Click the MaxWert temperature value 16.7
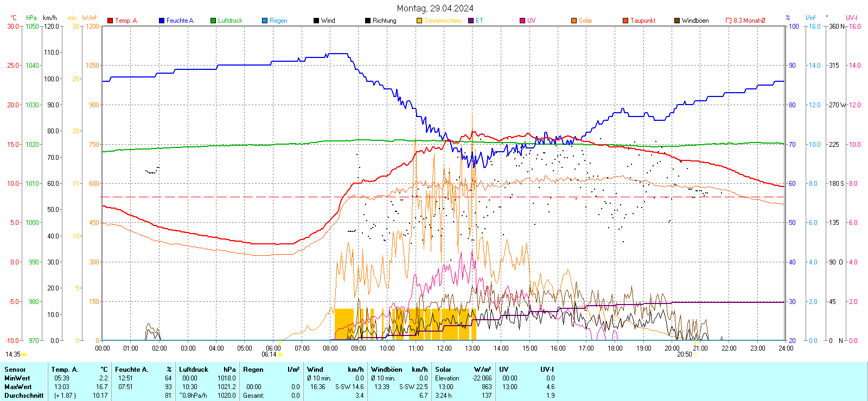868x401 pixels. click(102, 387)
